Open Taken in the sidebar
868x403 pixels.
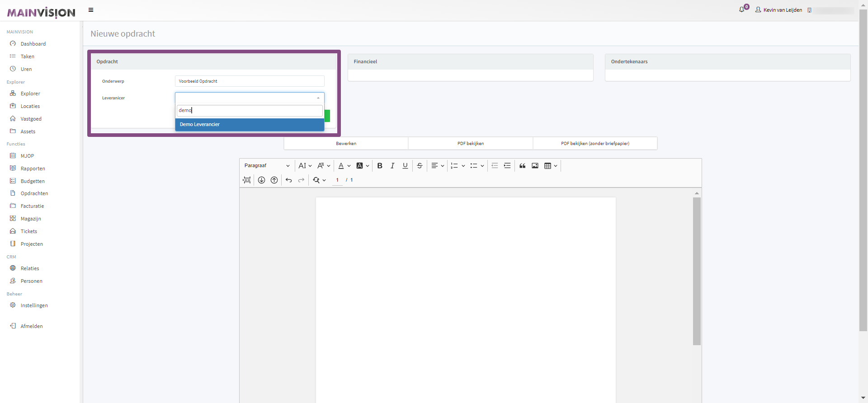click(28, 56)
